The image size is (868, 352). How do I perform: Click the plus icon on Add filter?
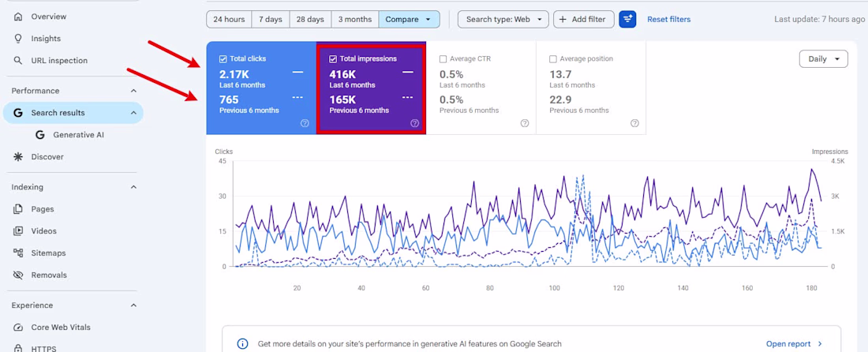click(x=563, y=20)
